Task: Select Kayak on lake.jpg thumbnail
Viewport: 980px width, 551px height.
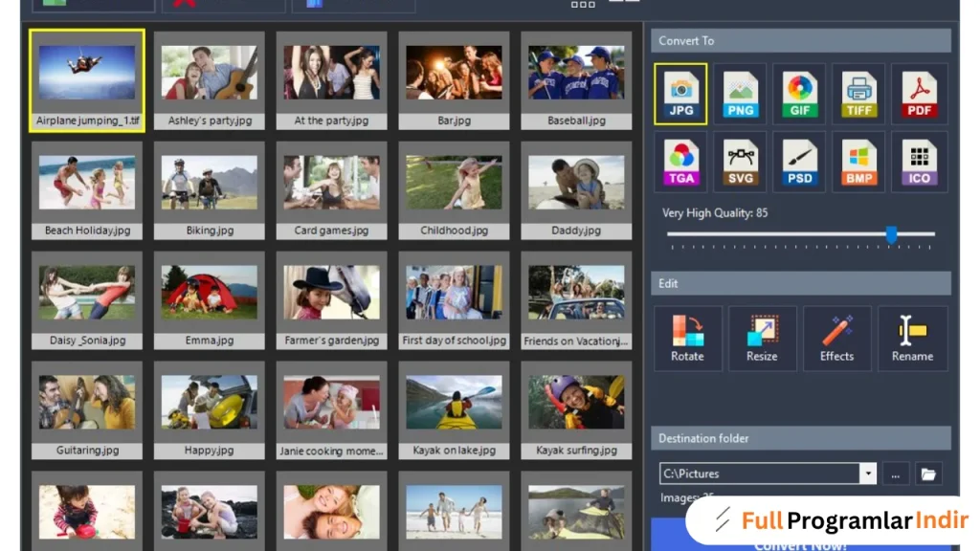Action: tap(454, 410)
